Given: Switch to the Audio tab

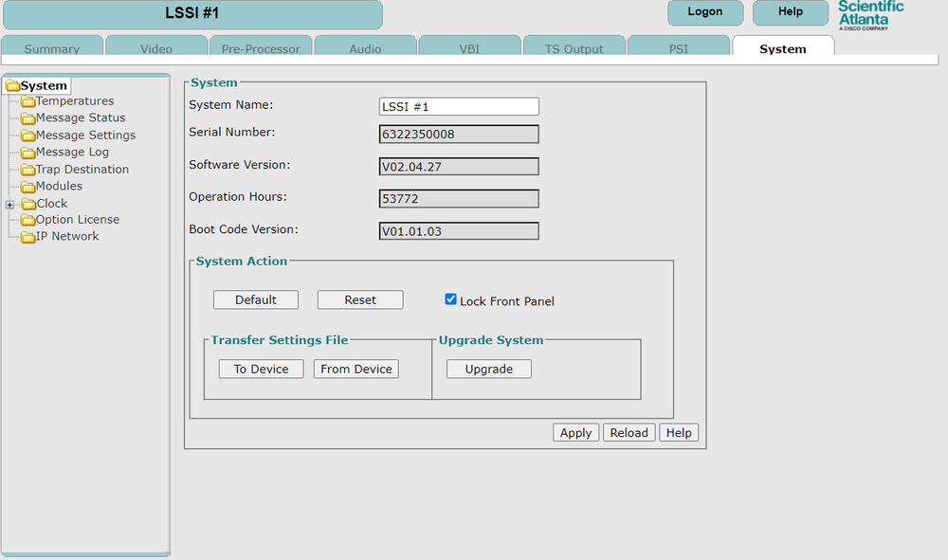Looking at the screenshot, I should point(365,46).
